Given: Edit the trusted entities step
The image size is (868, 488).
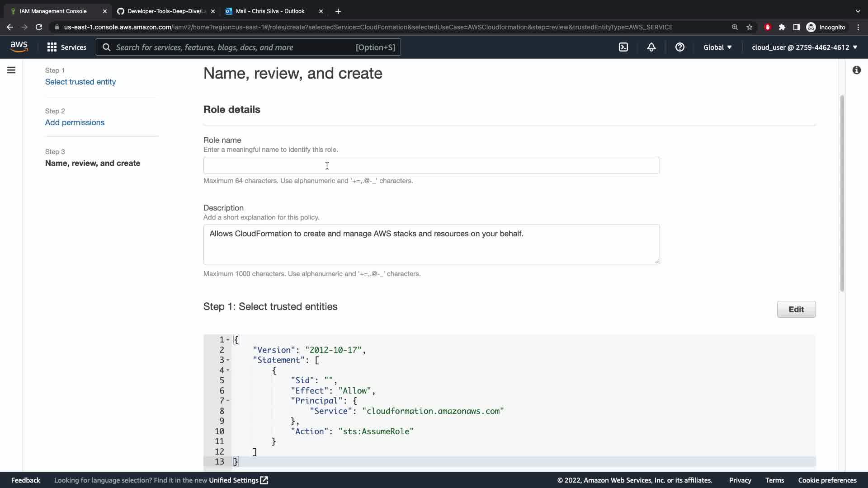Looking at the screenshot, I should (x=796, y=310).
